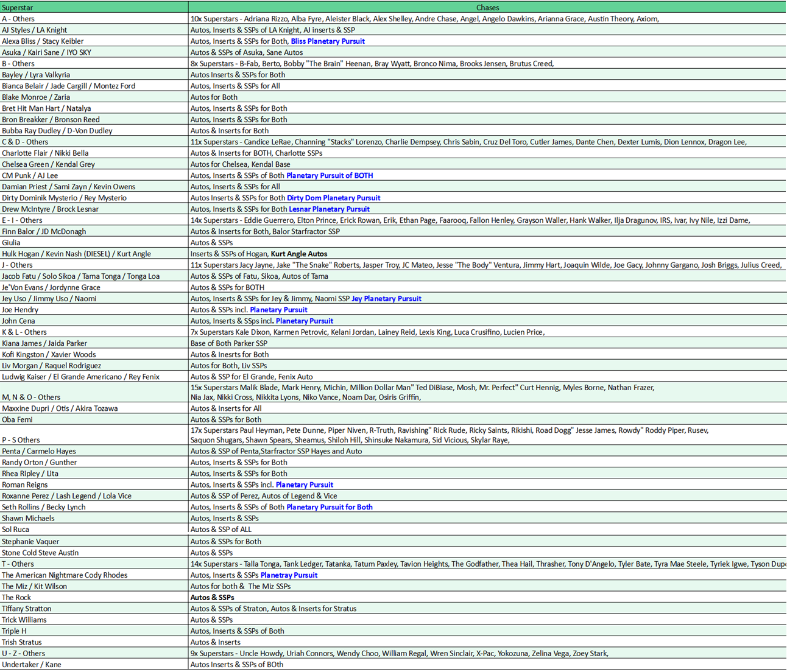
Task: Click the "Bayley / Lyra Valkyria" cell
Action: click(x=94, y=75)
